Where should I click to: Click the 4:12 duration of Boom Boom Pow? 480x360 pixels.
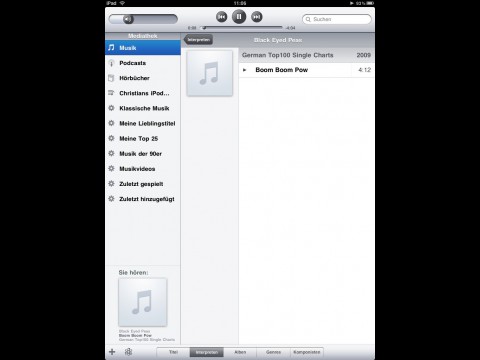click(364, 70)
